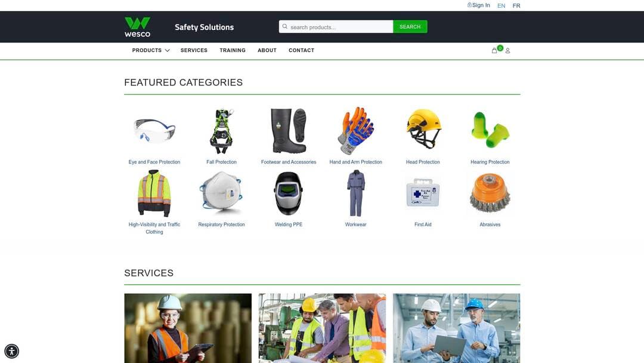Expand the PRODUCTS dropdown chevron
The height and width of the screenshot is (363, 644).
point(166,50)
